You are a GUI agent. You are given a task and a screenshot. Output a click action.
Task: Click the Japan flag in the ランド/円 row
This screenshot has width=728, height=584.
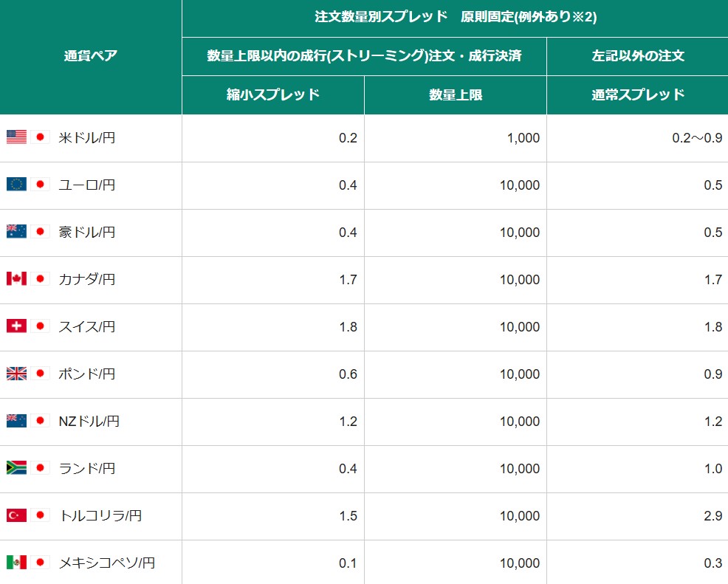point(41,467)
